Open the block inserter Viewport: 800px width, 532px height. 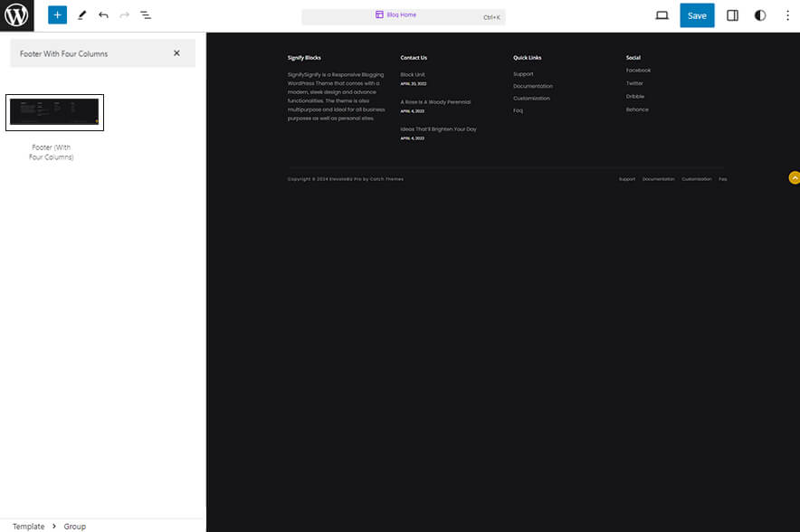(56, 14)
